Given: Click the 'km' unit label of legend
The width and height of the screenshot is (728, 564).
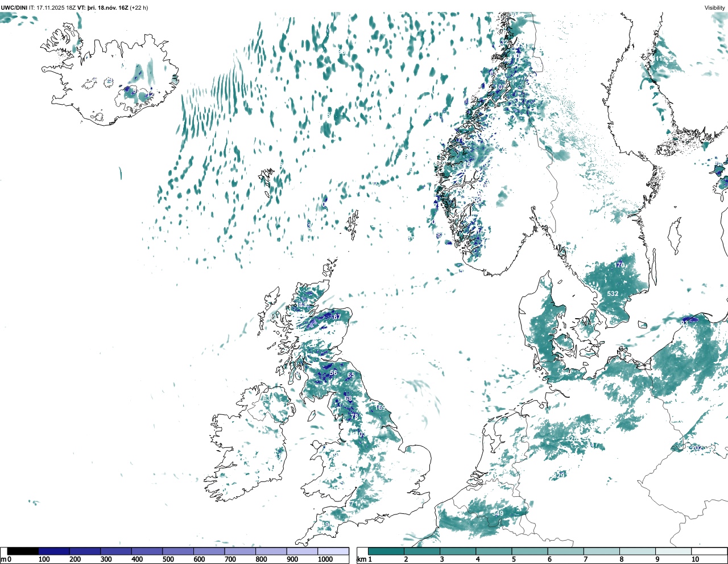Looking at the screenshot, I should 361,559.
